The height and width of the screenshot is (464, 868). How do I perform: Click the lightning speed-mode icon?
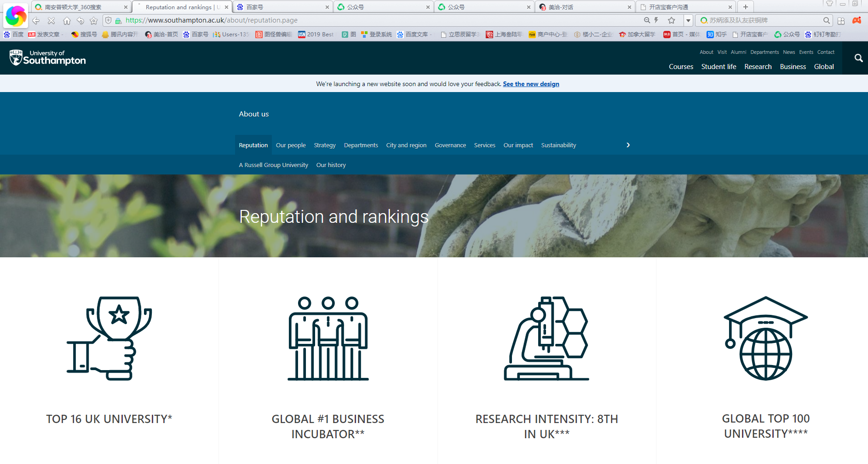pos(656,20)
